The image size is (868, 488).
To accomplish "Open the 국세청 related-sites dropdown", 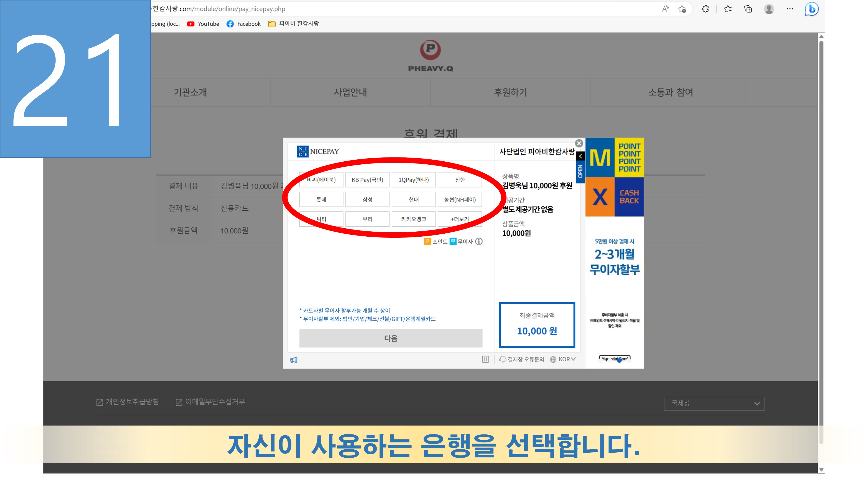I will coord(714,403).
